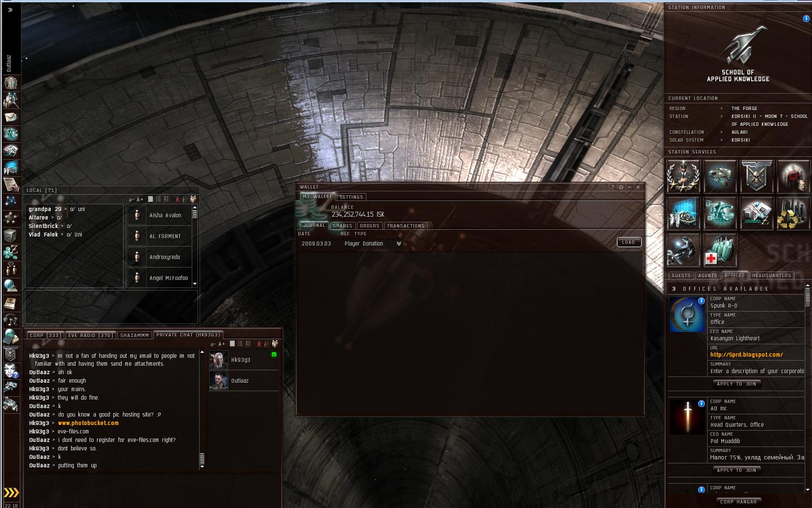
Task: Decrease font size in Local chat
Action: [131, 199]
